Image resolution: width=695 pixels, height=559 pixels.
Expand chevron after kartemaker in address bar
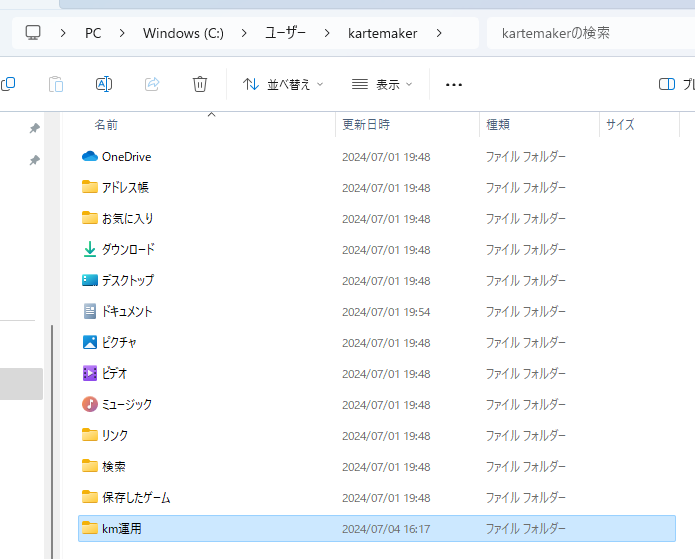439,33
